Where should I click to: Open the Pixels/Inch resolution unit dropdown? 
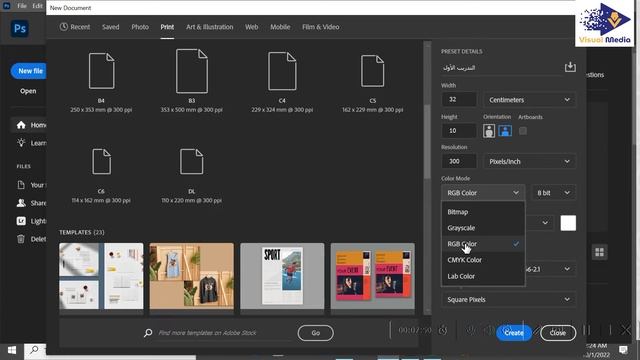[529, 162]
